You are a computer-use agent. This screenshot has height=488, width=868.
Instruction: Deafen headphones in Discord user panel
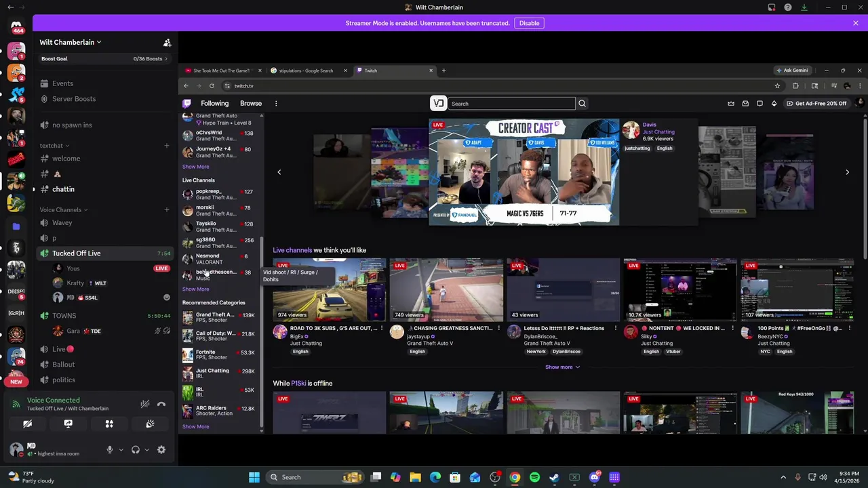pyautogui.click(x=136, y=449)
